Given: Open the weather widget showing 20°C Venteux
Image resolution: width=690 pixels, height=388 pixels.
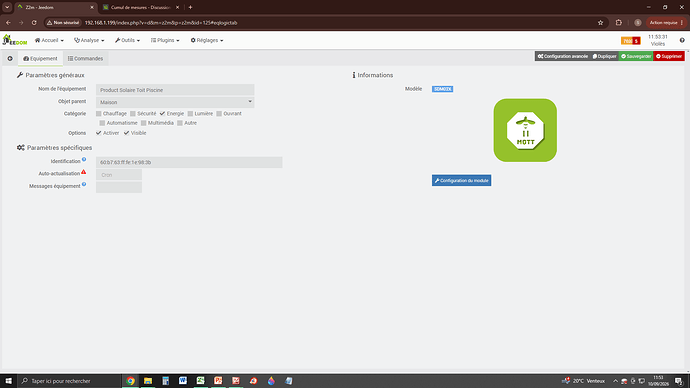Looking at the screenshot, I should click(x=584, y=381).
